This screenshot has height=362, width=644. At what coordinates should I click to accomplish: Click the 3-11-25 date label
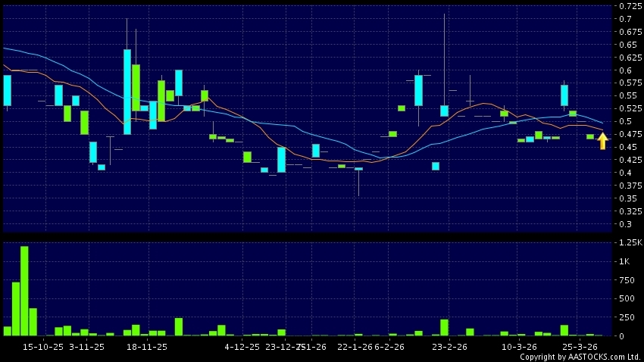(86, 346)
